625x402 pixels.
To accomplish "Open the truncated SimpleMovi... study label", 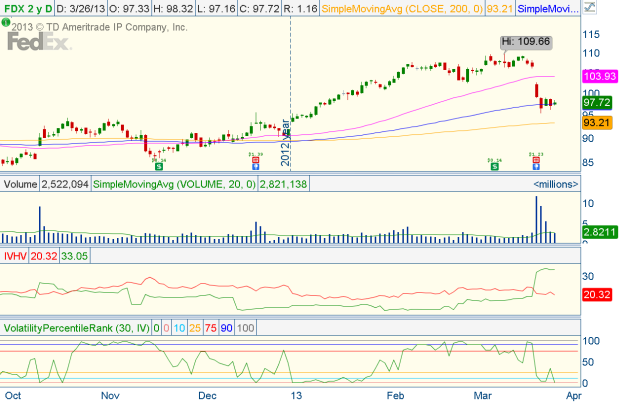I will coord(550,9).
